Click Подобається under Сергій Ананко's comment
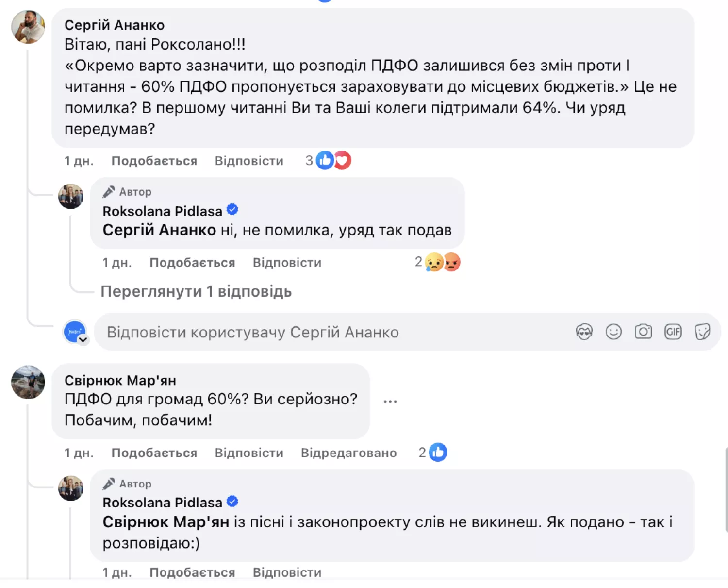Screen dimensions: 728x588 (154, 160)
